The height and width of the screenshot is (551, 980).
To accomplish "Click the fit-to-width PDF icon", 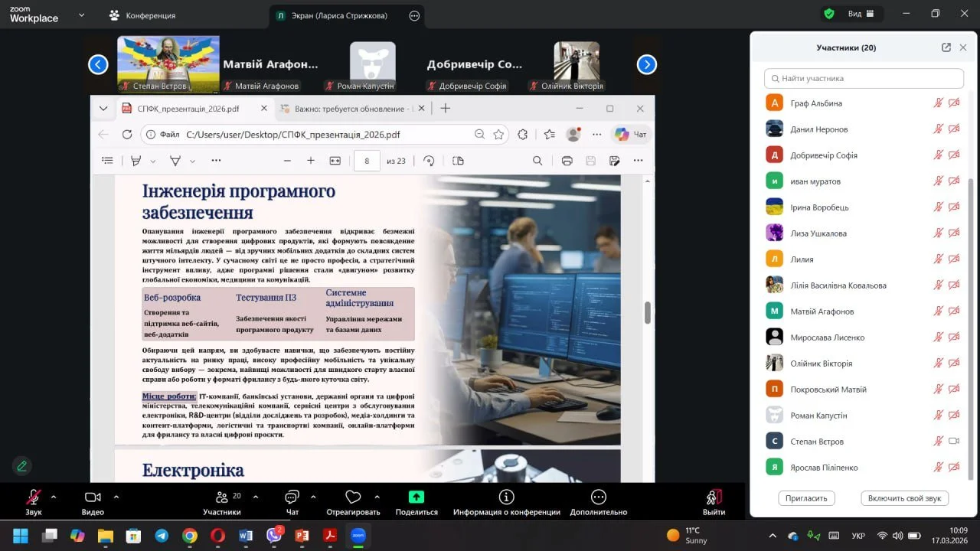I will coord(335,161).
